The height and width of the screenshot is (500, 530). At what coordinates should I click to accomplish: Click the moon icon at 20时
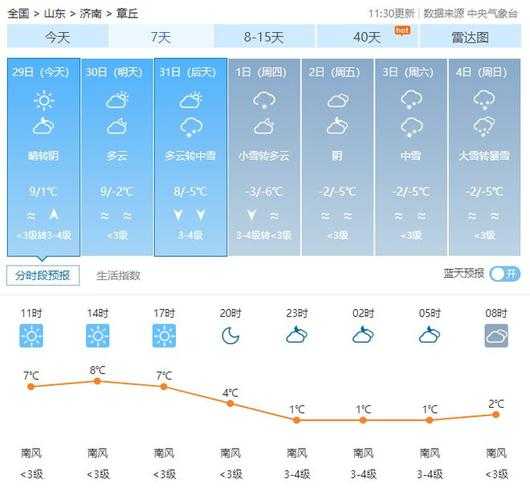pos(231,336)
